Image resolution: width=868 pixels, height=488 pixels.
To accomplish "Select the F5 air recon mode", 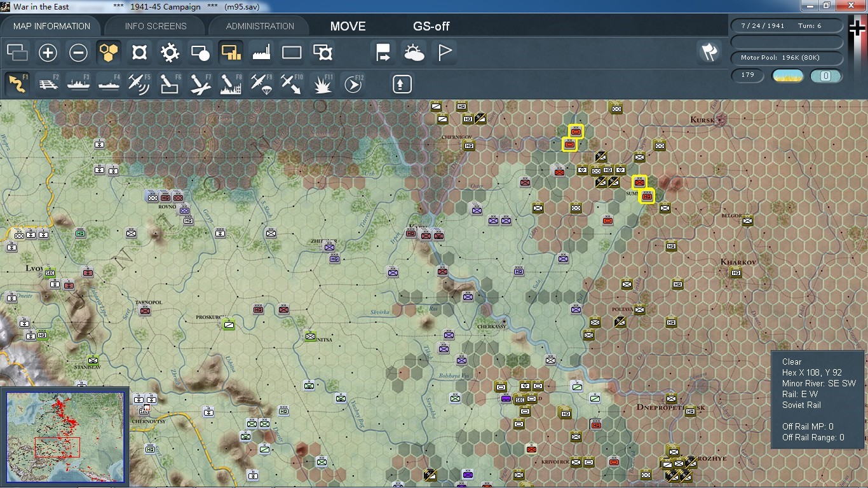I will point(140,84).
